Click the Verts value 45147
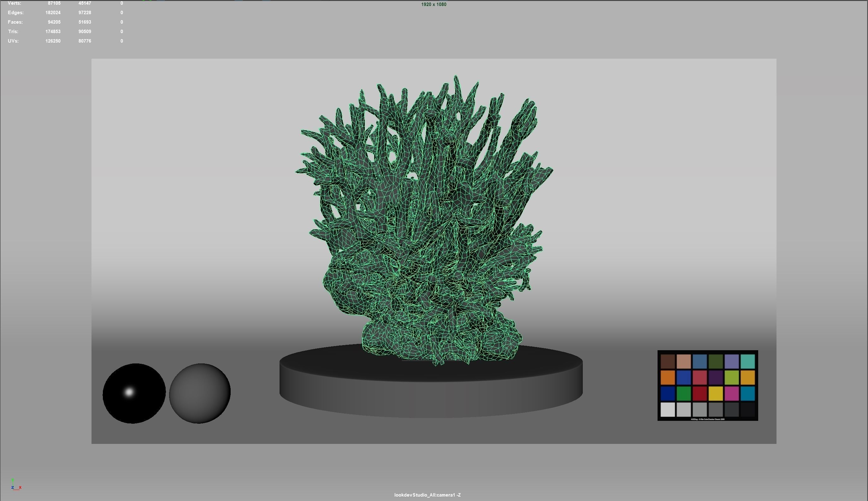 click(85, 3)
